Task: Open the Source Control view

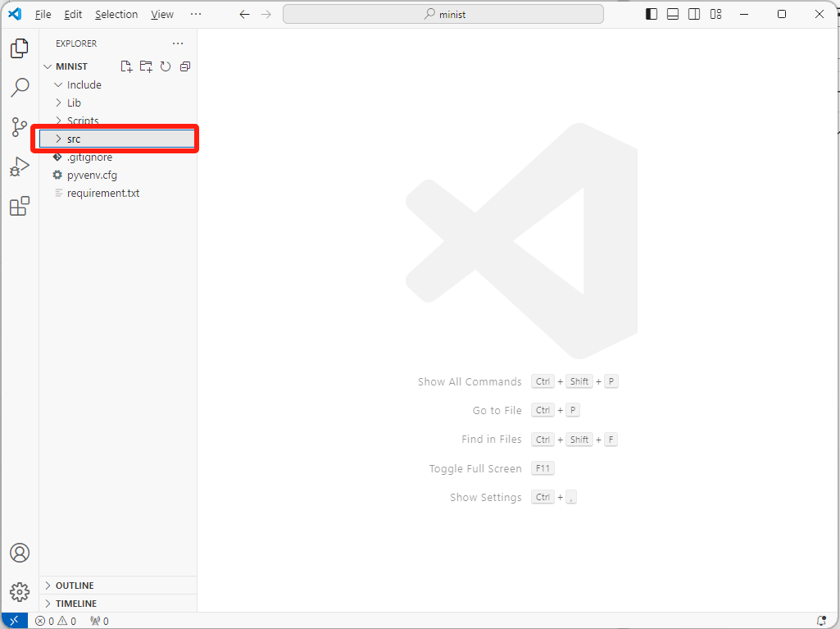Action: 20,127
